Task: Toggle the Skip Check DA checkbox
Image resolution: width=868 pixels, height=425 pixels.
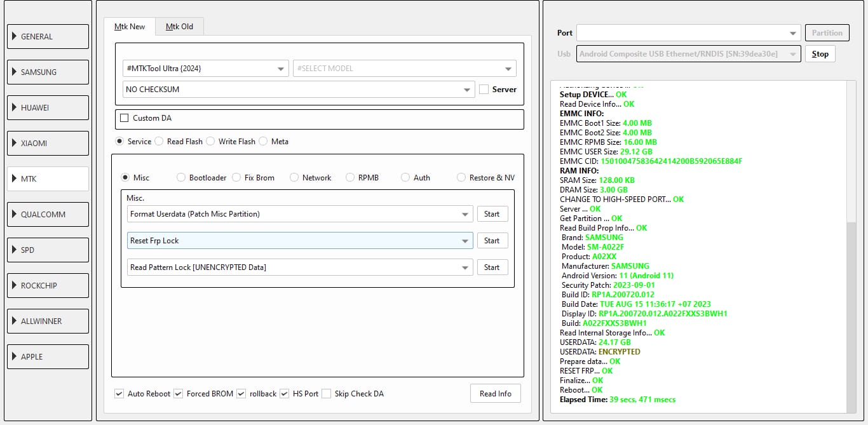Action: pyautogui.click(x=327, y=394)
